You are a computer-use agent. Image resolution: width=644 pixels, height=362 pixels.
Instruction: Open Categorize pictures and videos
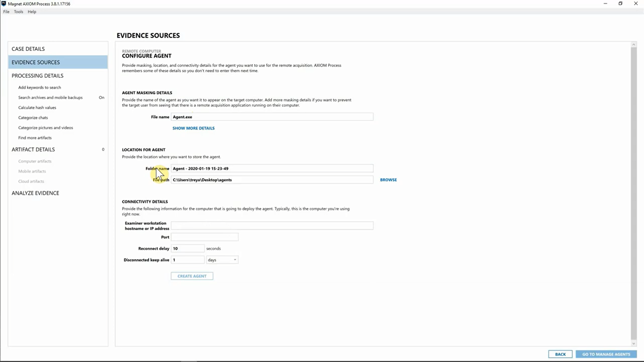[45, 127]
